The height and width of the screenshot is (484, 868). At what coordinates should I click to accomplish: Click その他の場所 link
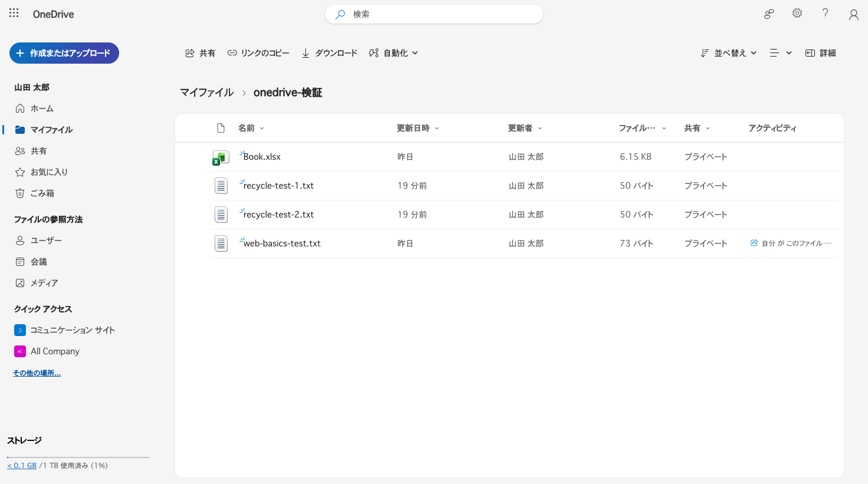coord(37,373)
